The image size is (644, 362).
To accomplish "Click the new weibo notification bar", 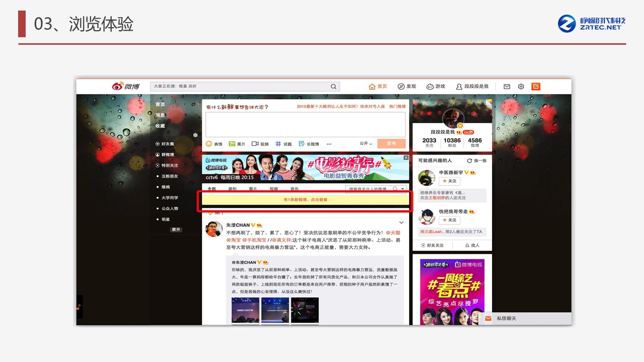I will click(x=305, y=200).
